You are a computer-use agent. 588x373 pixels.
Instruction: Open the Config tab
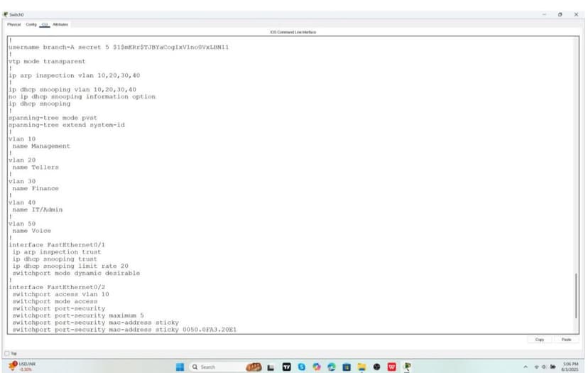click(x=31, y=24)
